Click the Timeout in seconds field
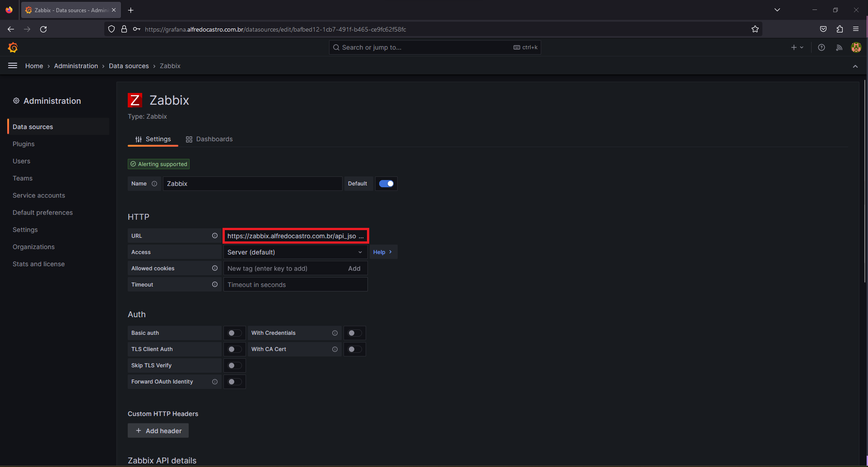Screen dimensions: 868x467 [296, 285]
